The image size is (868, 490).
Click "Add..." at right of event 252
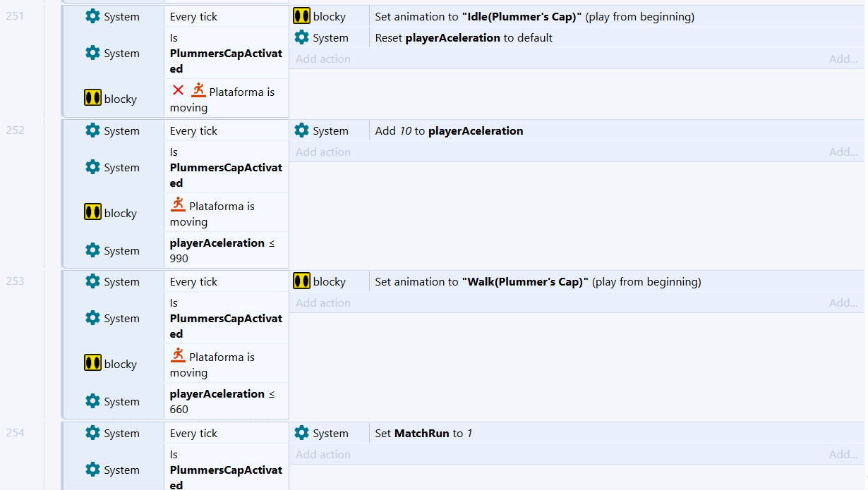coord(843,152)
